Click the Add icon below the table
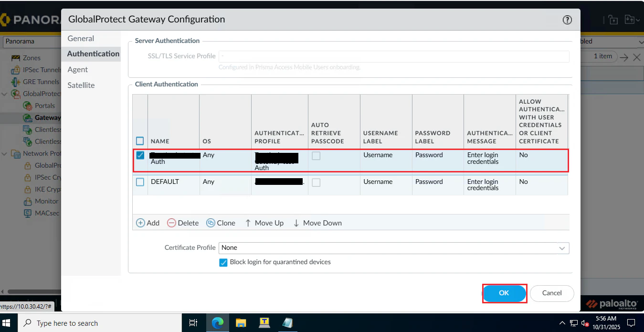 [x=140, y=223]
